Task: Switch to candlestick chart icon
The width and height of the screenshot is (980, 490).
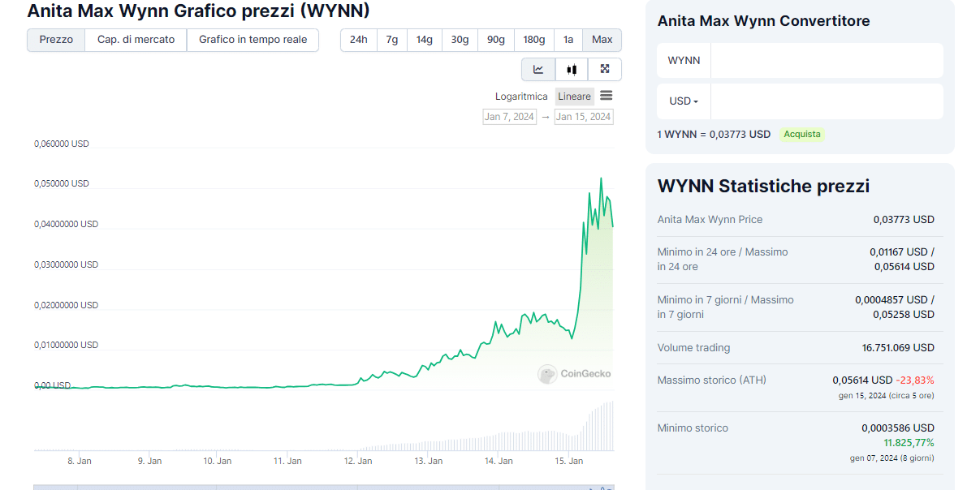Action: [572, 70]
